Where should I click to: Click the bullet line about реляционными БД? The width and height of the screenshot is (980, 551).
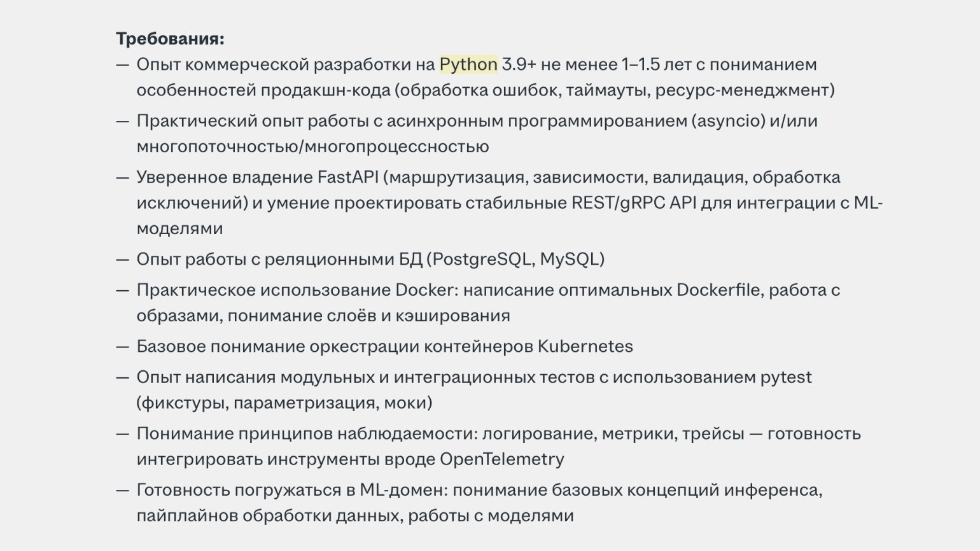[x=370, y=260]
